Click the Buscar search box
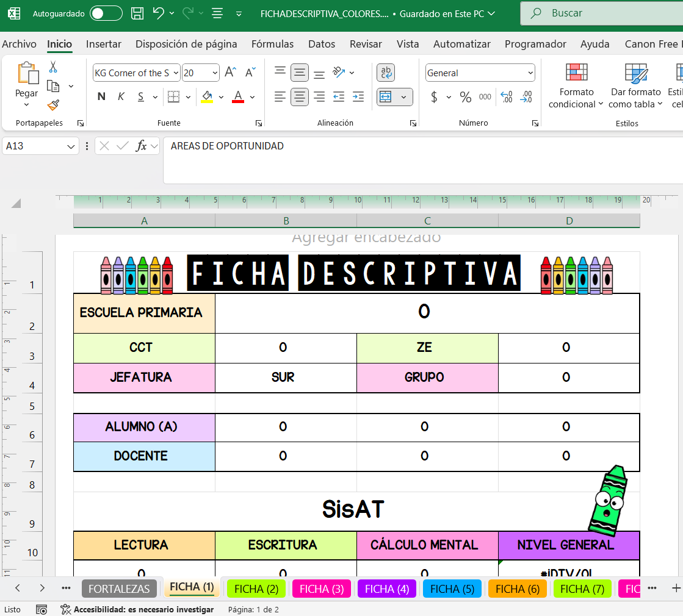This screenshot has width=683, height=616. (602, 13)
